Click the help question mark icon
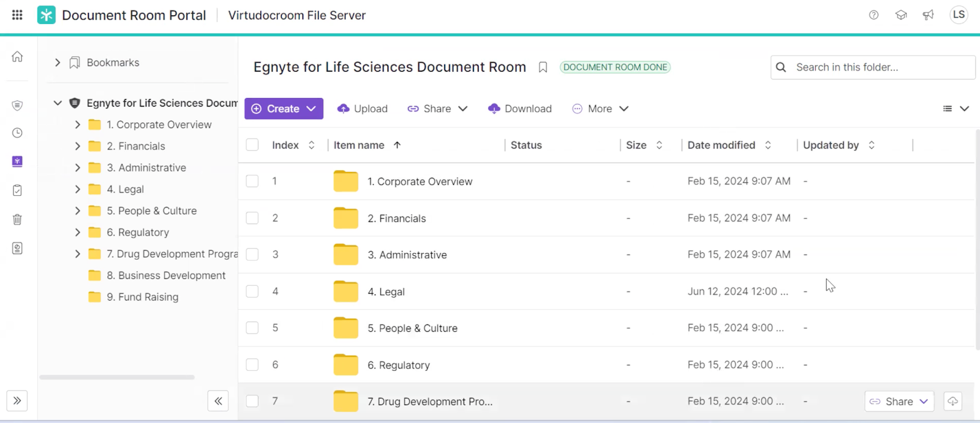Image resolution: width=980 pixels, height=423 pixels. coord(873,15)
